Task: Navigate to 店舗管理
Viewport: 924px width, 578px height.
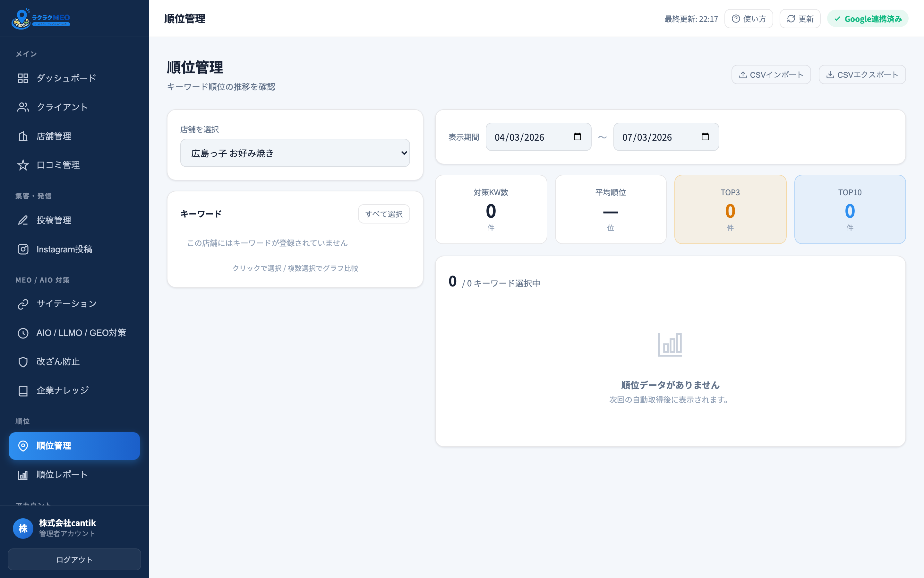Action: point(74,136)
